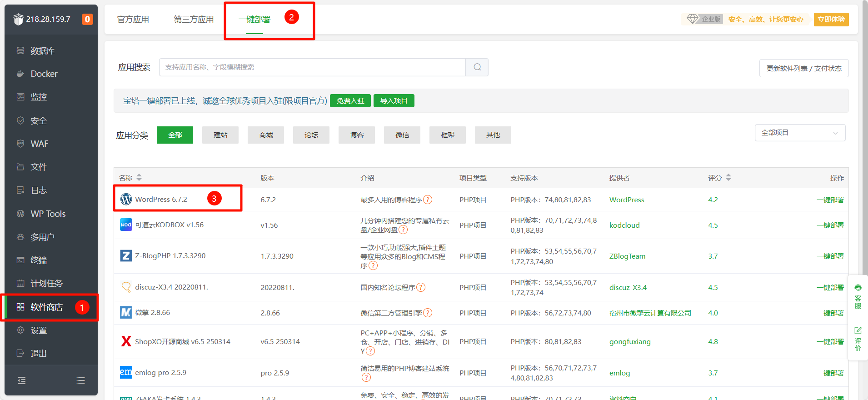Open the 客服 customer service widget
868x400 pixels.
858,297
